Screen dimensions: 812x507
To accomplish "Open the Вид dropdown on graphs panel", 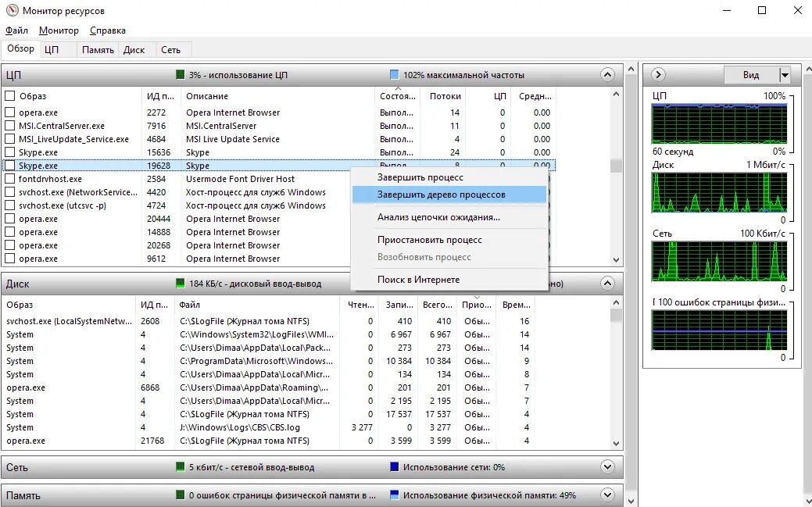I will click(785, 74).
